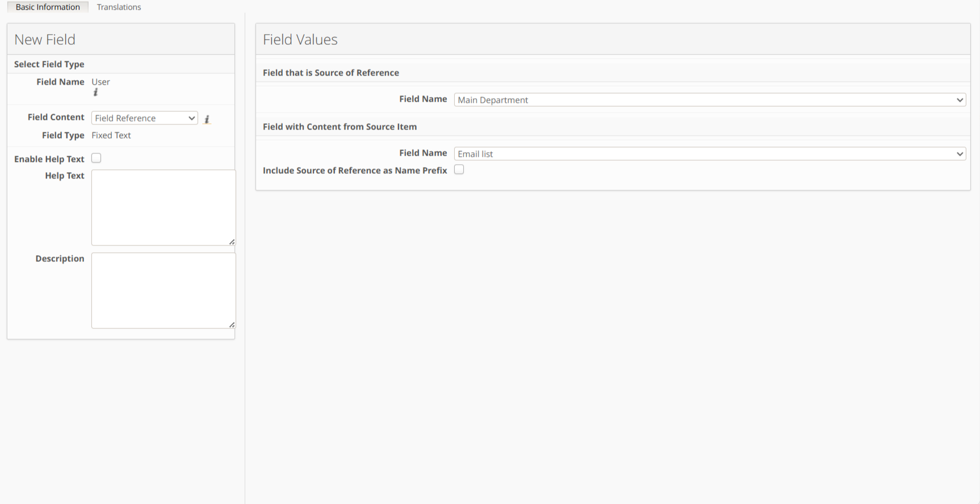Click inside the Description text area
The image size is (980, 504).
tap(164, 290)
